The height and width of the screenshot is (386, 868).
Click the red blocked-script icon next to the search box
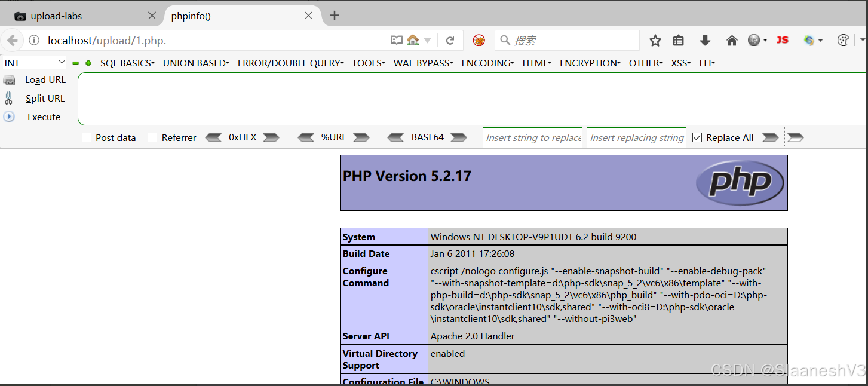479,40
